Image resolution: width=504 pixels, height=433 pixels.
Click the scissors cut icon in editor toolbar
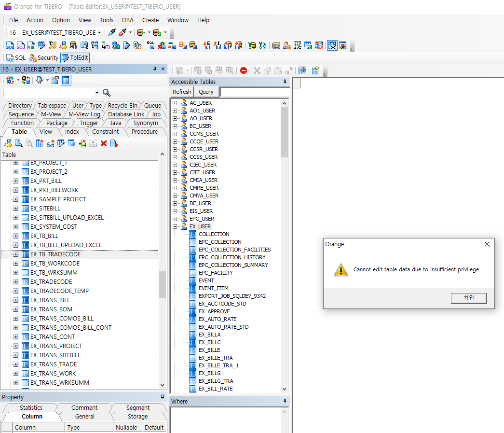pos(257,70)
